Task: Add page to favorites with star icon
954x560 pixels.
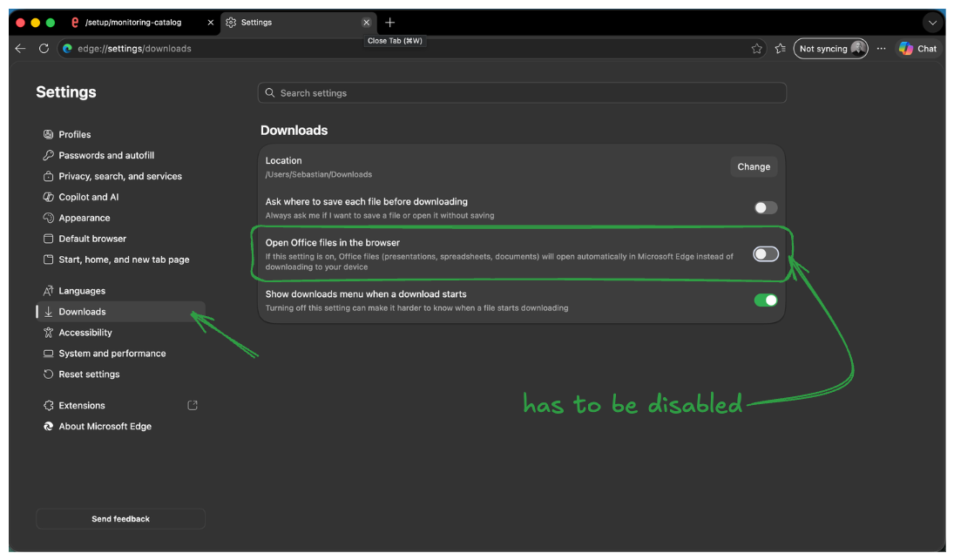Action: 756,49
